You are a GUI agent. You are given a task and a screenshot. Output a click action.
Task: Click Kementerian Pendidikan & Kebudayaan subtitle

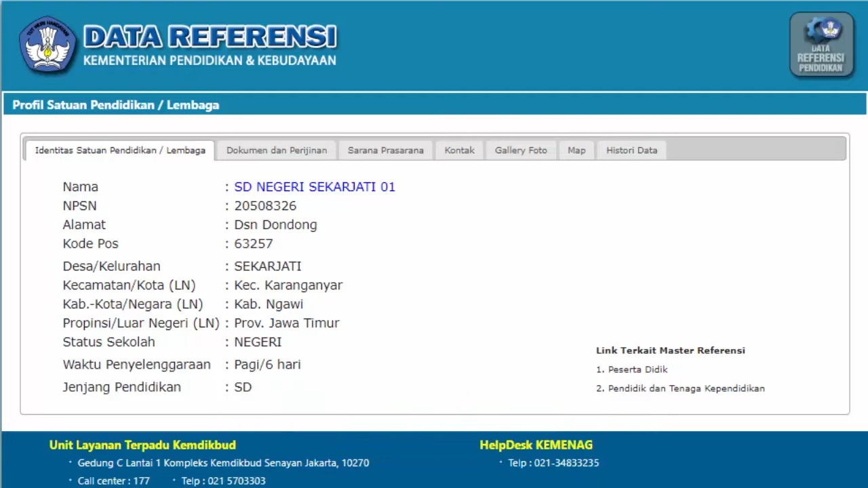(210, 60)
